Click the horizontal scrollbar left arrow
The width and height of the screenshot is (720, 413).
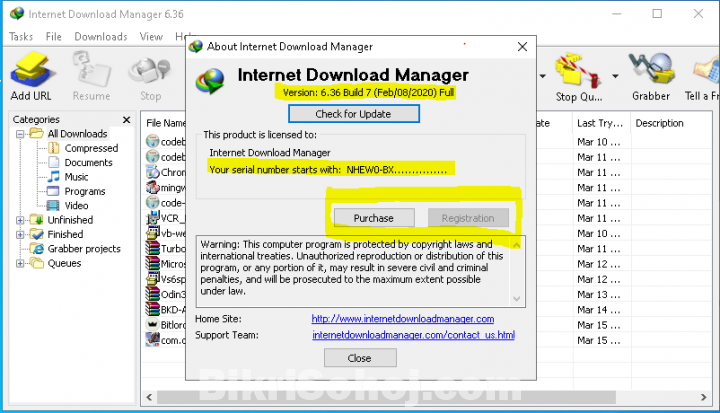click(149, 397)
